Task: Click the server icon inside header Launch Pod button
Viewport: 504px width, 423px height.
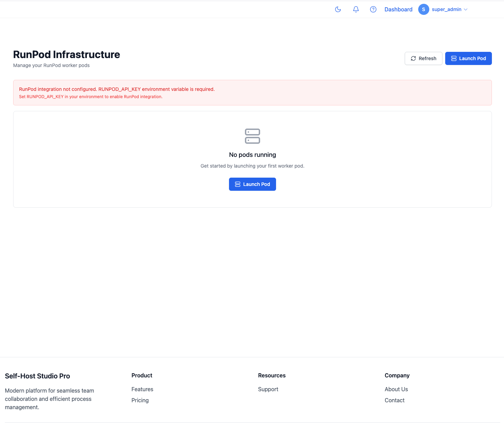Action: pos(453,58)
